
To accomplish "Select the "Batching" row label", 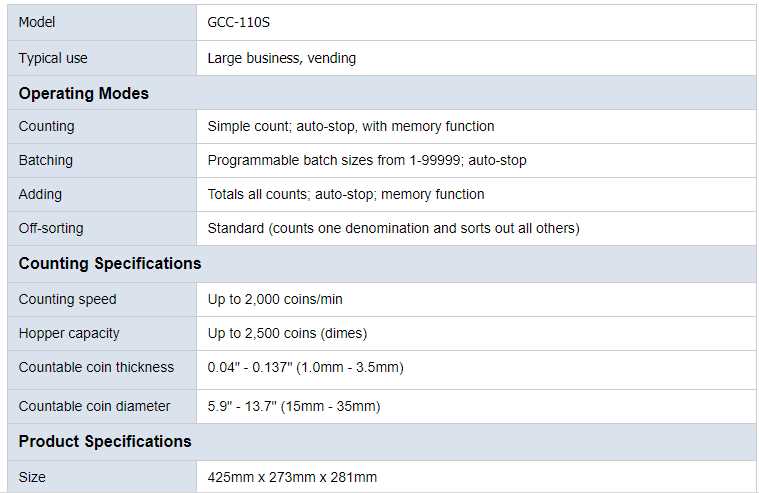I will tap(46, 160).
